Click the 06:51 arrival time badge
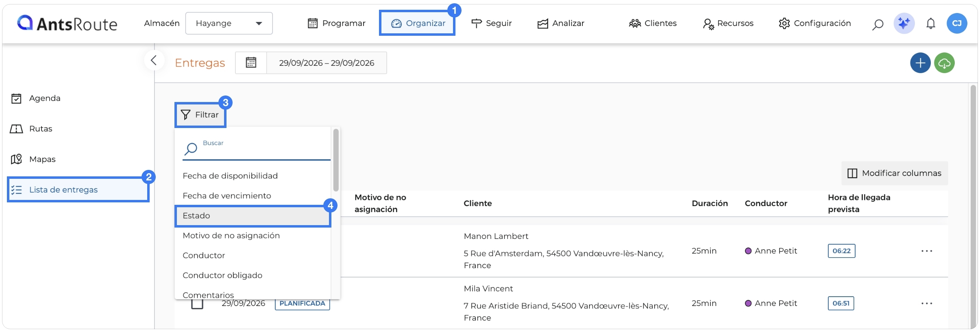980x332 pixels. tap(841, 303)
